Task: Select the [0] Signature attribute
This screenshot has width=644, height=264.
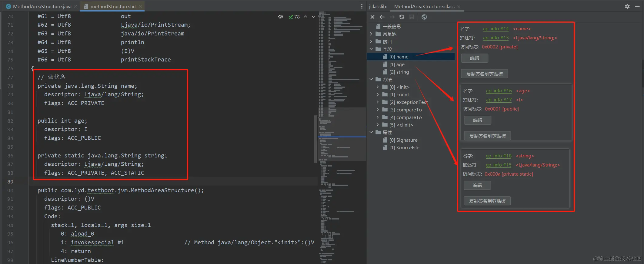Action: (x=403, y=140)
